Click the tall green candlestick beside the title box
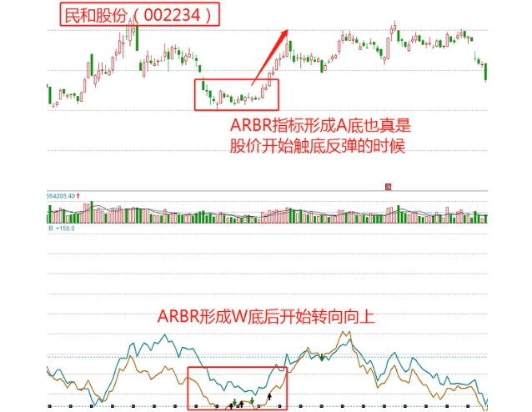 (x=137, y=38)
